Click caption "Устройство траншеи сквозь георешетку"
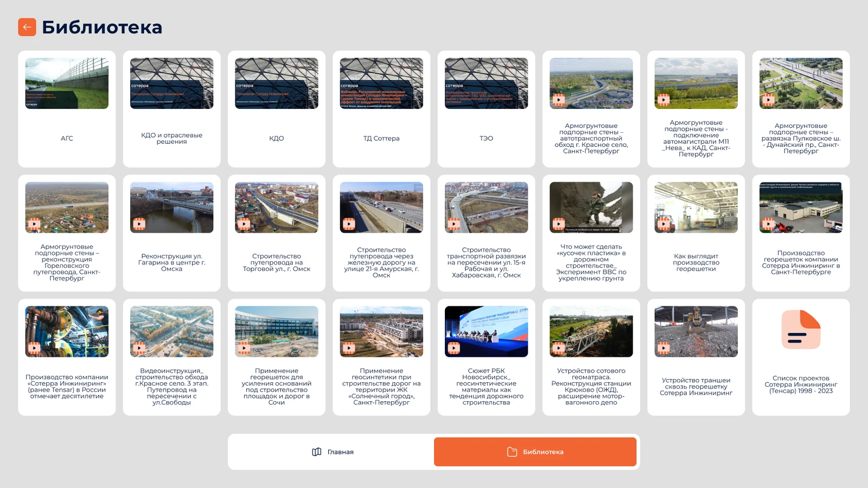868x488 pixels. coord(696,387)
